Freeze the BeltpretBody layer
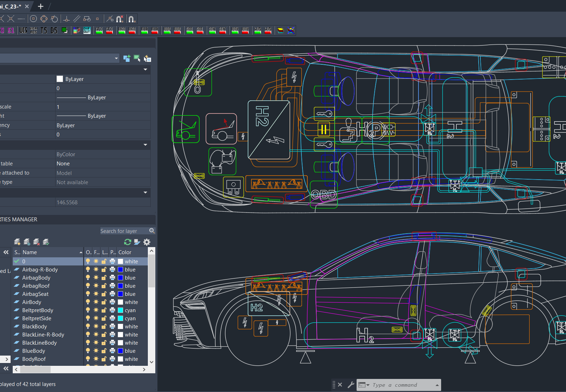The image size is (566, 392). (x=96, y=310)
